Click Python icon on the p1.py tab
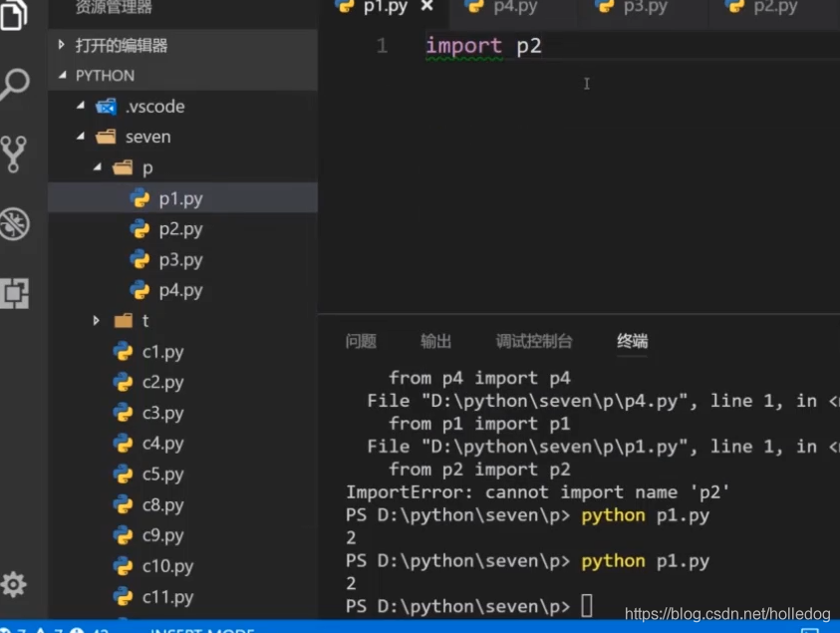Viewport: 840px width, 633px height. pyautogui.click(x=344, y=5)
